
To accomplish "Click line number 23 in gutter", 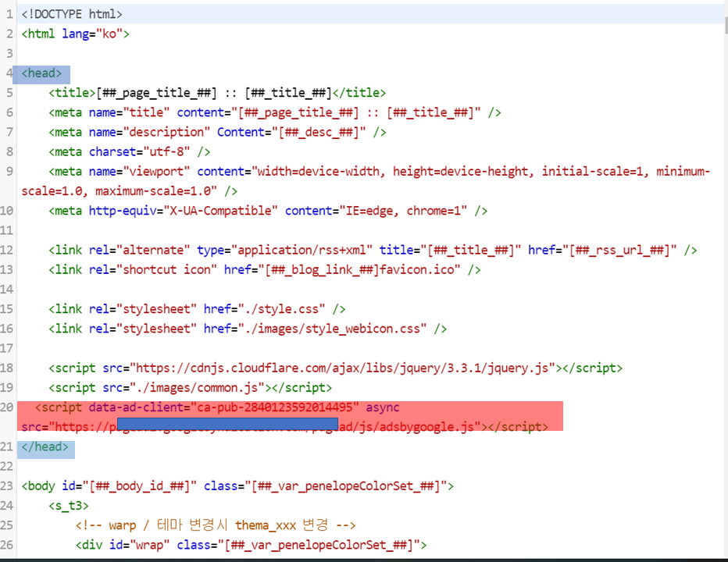I will [x=6, y=486].
